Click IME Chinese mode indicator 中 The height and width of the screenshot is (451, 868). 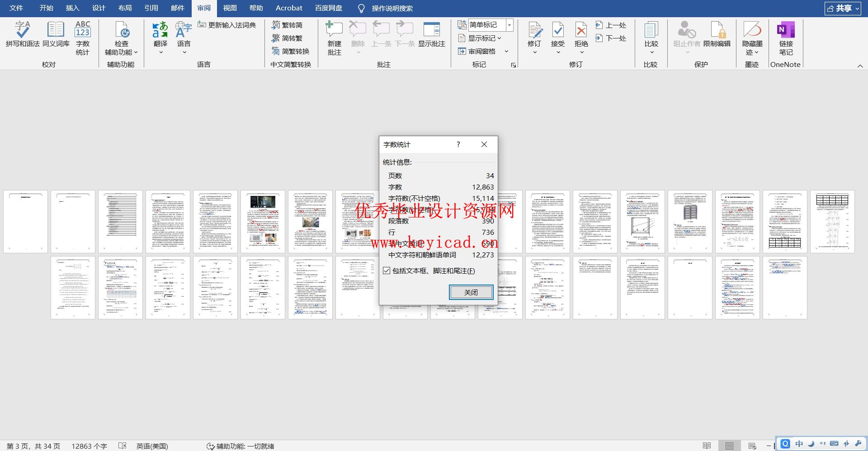(x=799, y=444)
